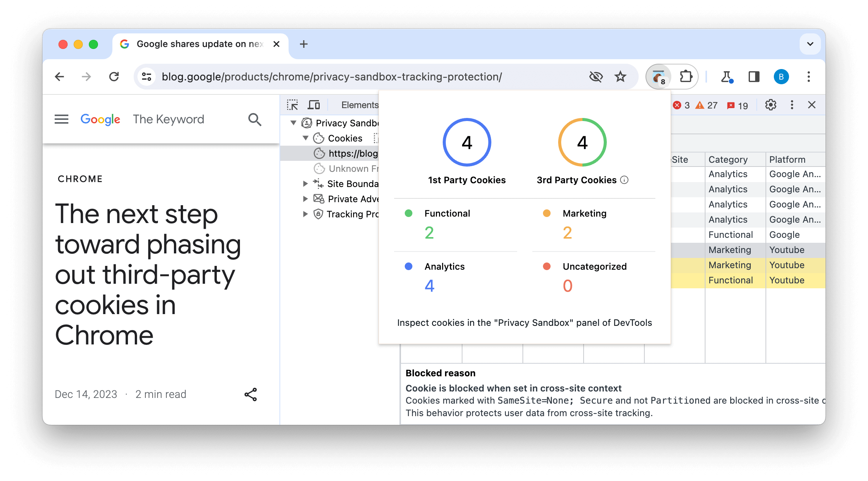Click the element selector tool icon
This screenshot has width=868, height=481.
[293, 105]
